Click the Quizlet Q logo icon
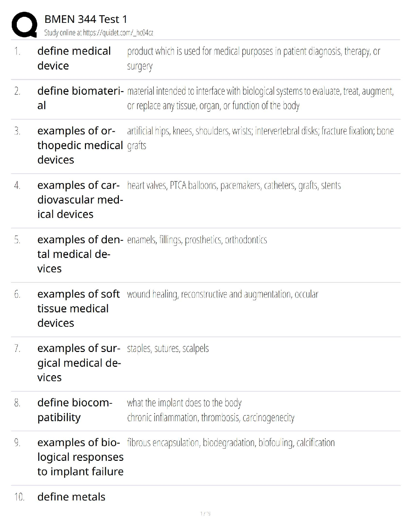 click(x=24, y=25)
